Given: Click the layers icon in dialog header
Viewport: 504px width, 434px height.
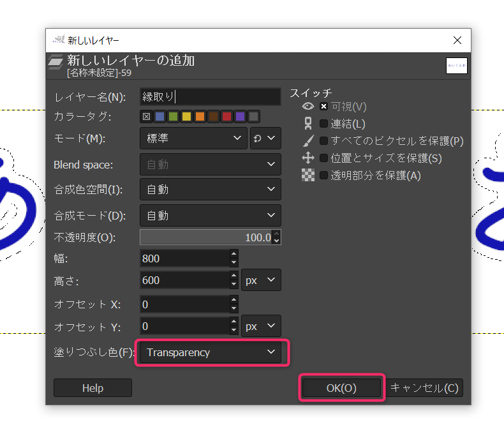Looking at the screenshot, I should 56,62.
